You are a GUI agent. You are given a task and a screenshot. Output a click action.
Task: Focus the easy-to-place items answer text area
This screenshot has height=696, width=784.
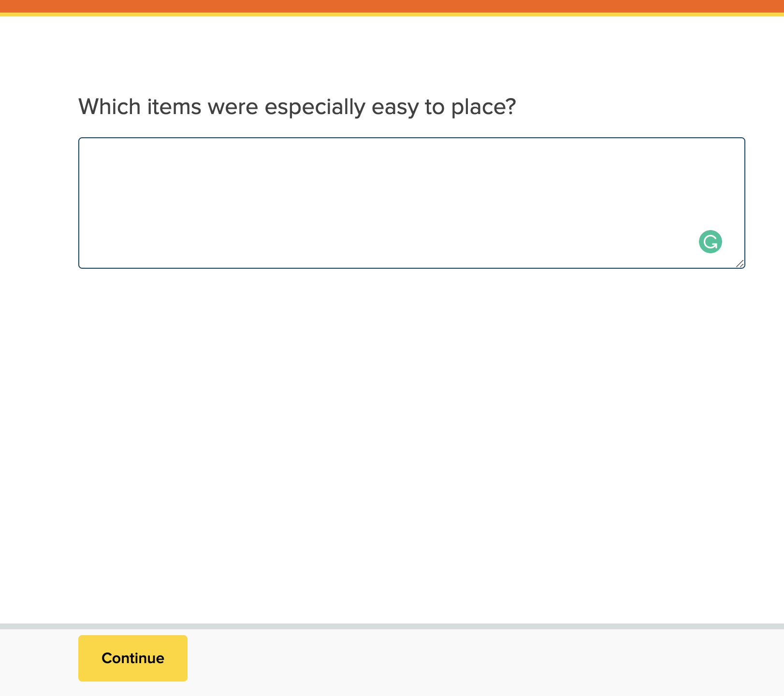tap(387, 193)
